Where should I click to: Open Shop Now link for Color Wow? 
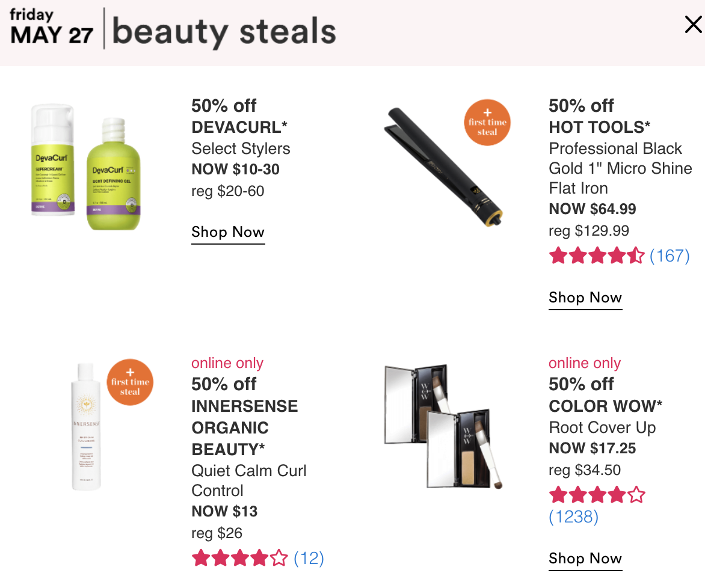pos(585,559)
